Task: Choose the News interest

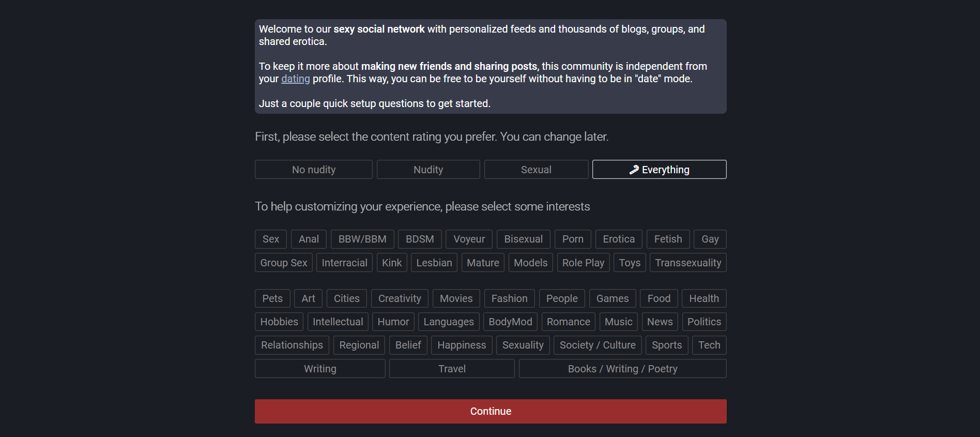Action: [x=660, y=322]
